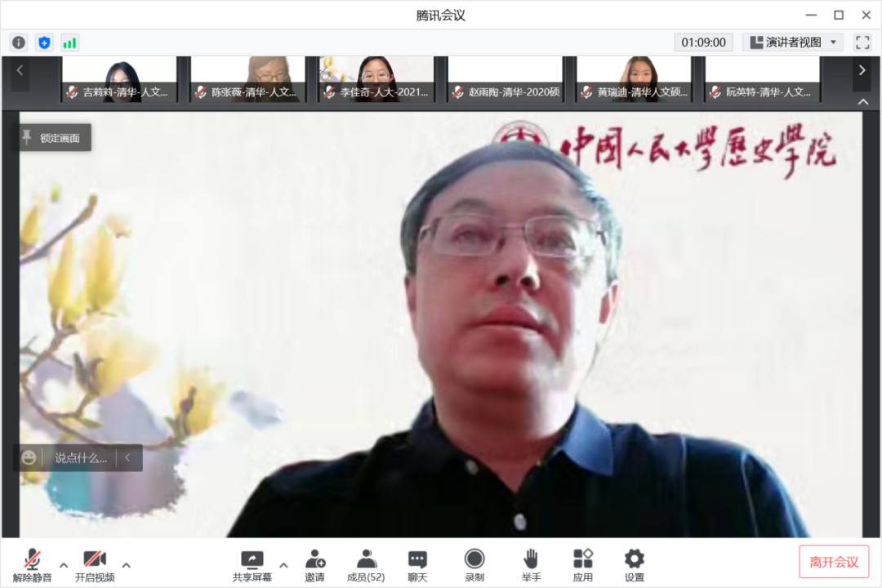Open the 聊天 chat panel
This screenshot has width=882, height=588.
click(417, 565)
